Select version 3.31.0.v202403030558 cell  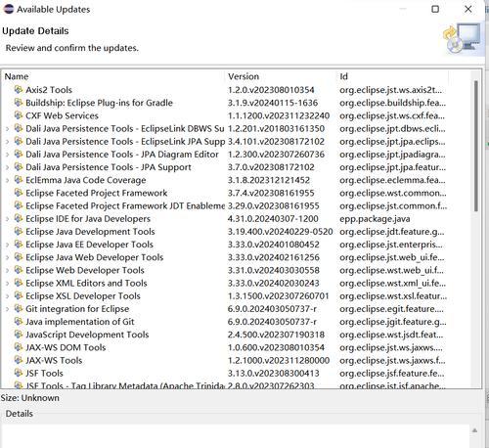(x=273, y=270)
